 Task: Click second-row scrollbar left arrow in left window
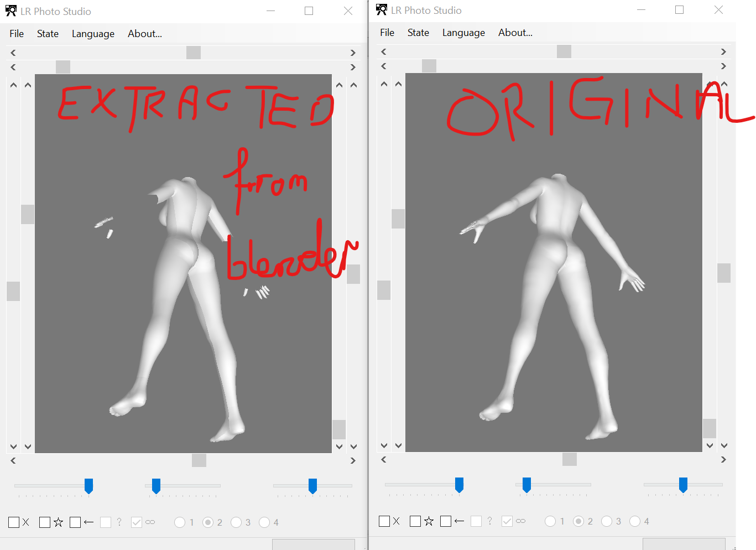pyautogui.click(x=13, y=67)
